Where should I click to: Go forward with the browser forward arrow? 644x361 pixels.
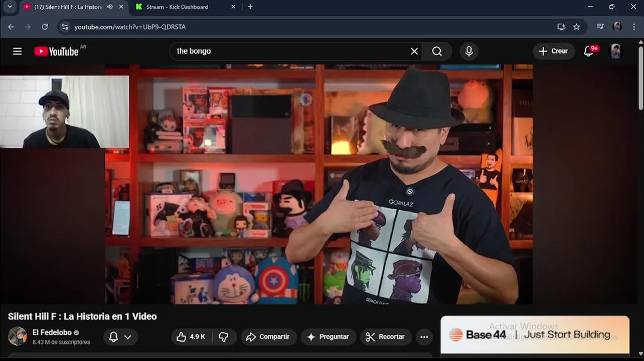(x=28, y=27)
